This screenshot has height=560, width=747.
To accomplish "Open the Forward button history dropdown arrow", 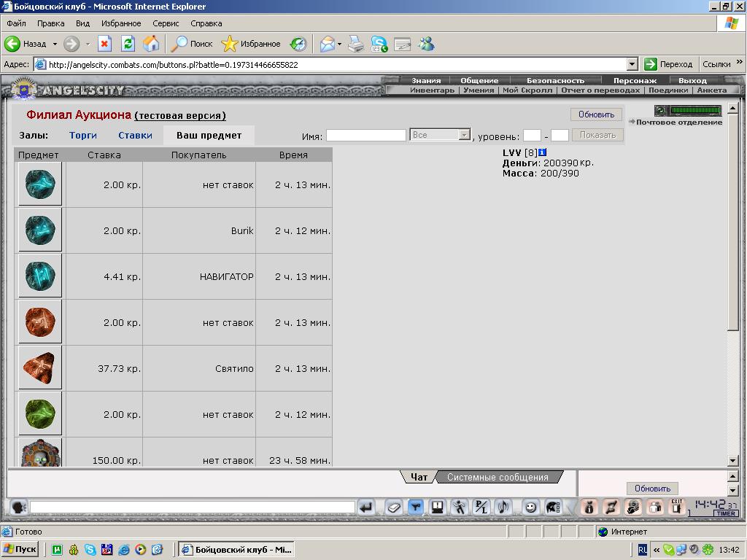I will tap(88, 44).
